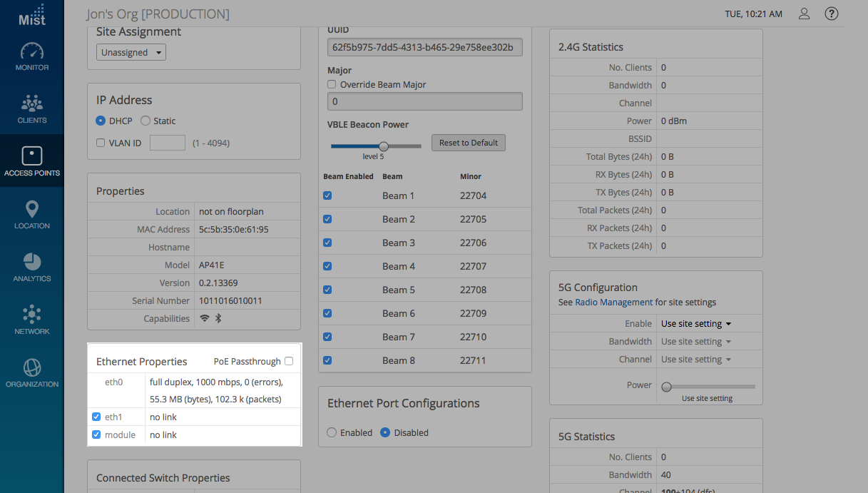868x493 pixels.
Task: Click the user account icon
Action: [x=804, y=14]
